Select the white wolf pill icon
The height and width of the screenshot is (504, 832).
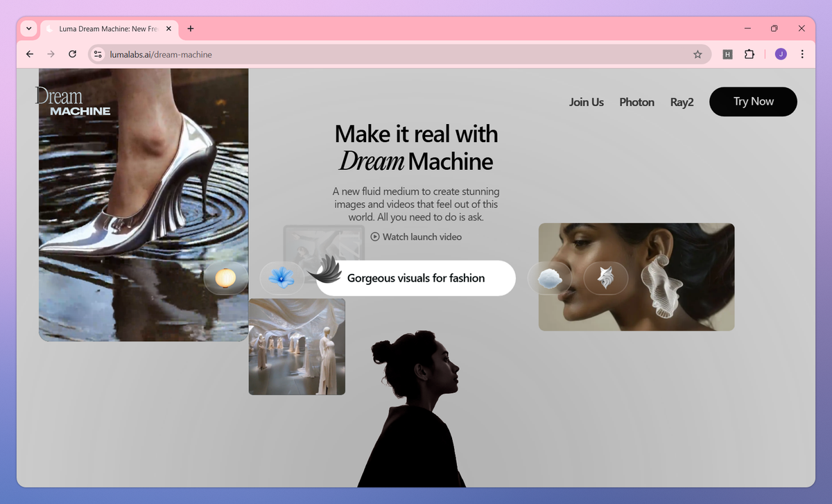(x=605, y=279)
